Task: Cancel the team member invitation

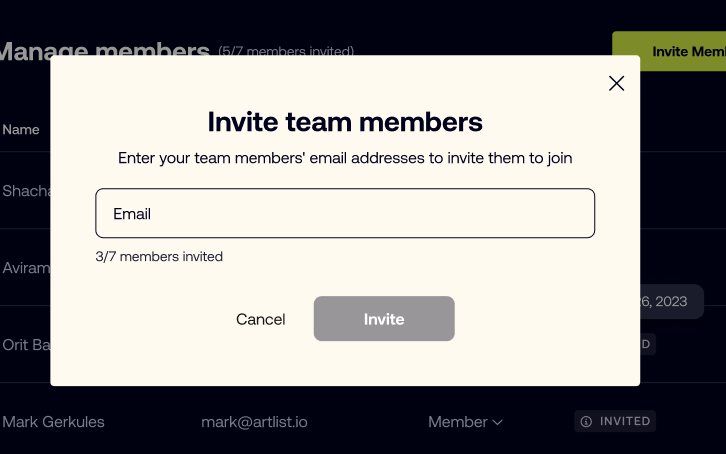Action: (261, 319)
